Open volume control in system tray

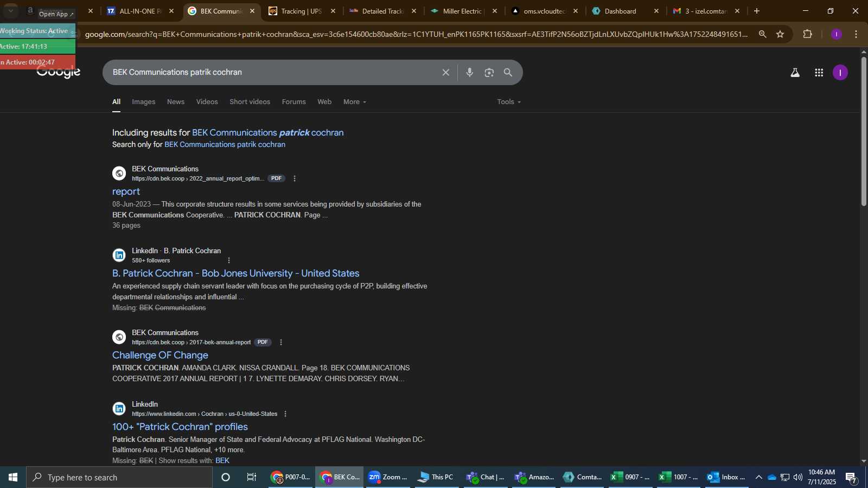point(797,477)
